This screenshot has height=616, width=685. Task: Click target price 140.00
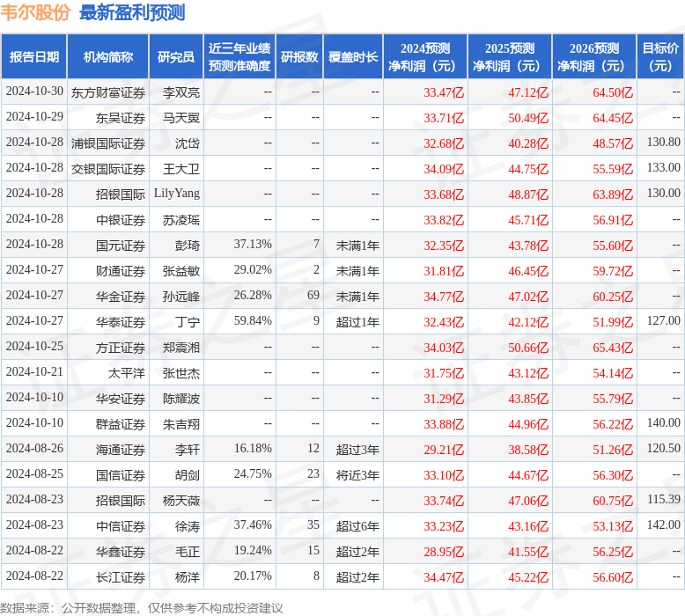664,422
